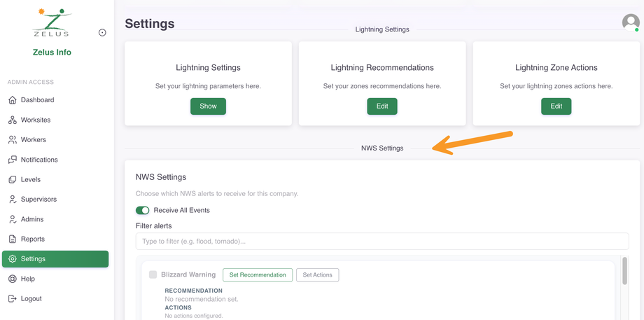Collapse the sidebar using the circle arrow
The image size is (644, 320).
coord(102,33)
